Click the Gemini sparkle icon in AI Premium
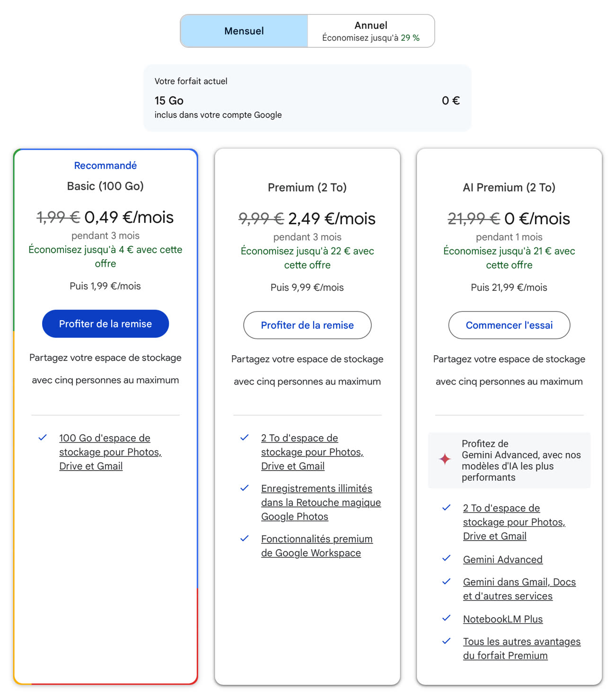 (445, 459)
